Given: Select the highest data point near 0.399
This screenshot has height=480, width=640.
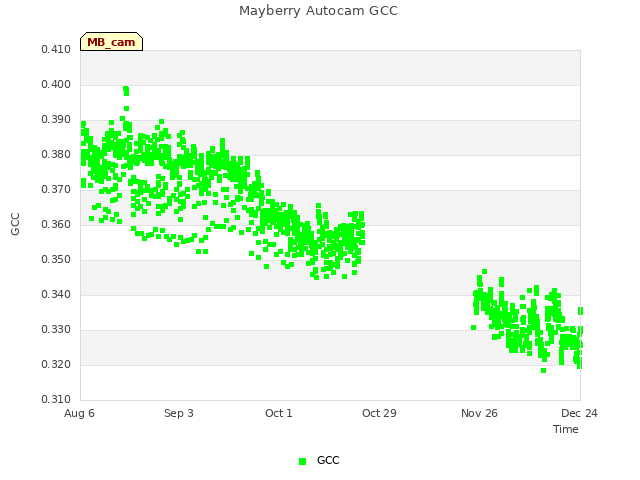Looking at the screenshot, I should coord(126,89).
